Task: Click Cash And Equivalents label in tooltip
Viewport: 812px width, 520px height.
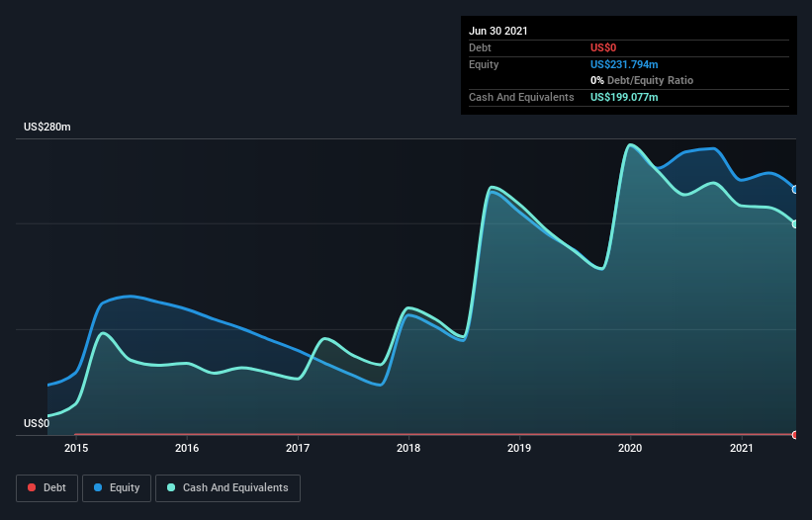Action: click(521, 97)
